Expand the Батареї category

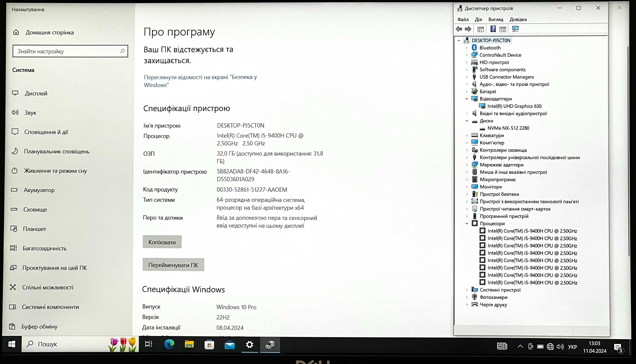click(466, 92)
